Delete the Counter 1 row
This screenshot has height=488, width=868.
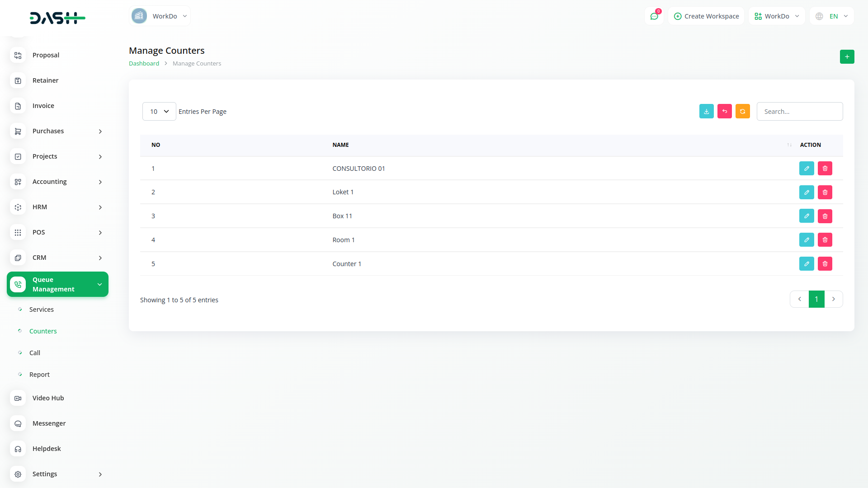coord(825,264)
